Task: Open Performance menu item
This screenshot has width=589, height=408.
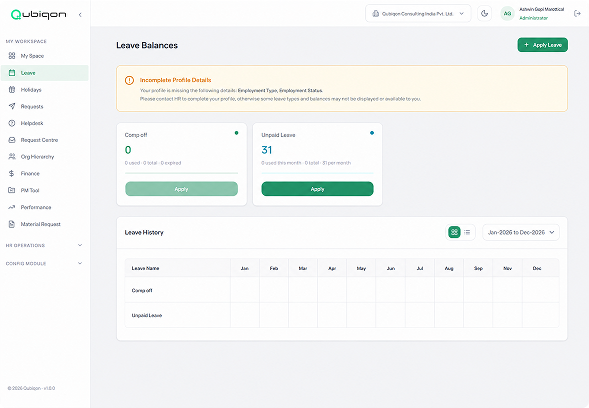Action: [x=45, y=207]
